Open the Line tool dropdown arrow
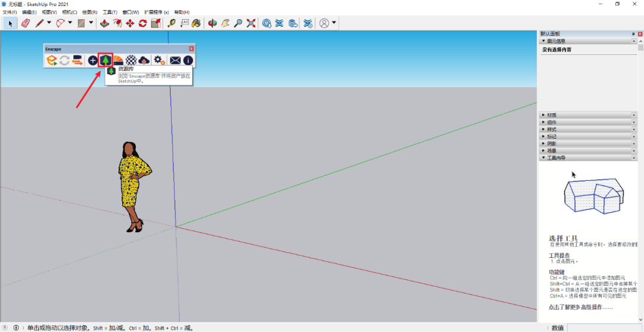The image size is (644, 332). click(49, 23)
